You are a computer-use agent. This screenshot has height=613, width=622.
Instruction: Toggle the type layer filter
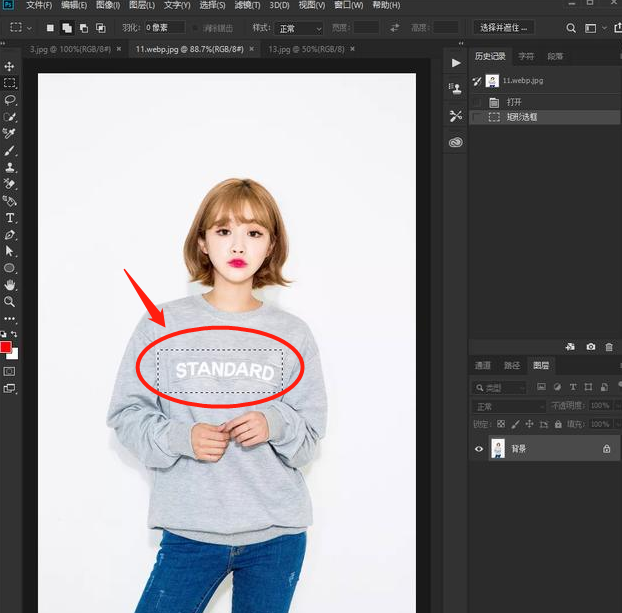pos(573,387)
